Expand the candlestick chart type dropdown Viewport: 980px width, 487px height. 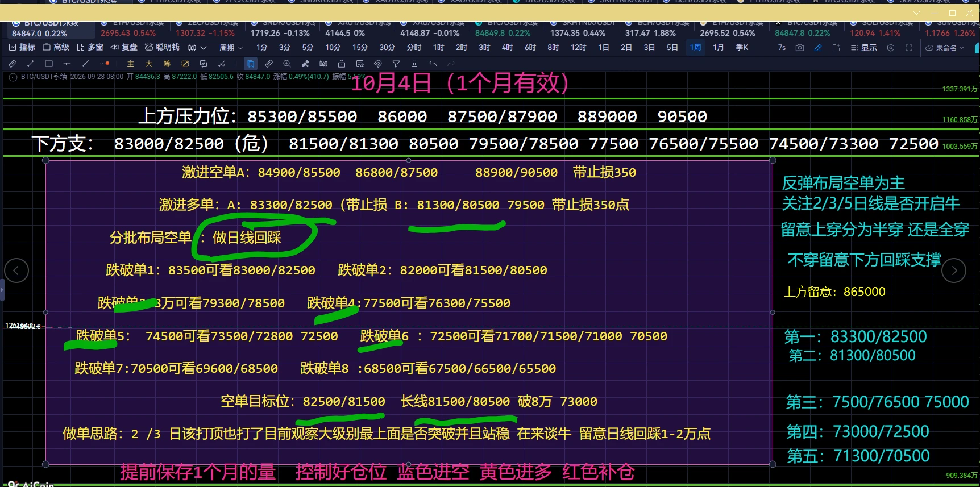click(x=197, y=48)
